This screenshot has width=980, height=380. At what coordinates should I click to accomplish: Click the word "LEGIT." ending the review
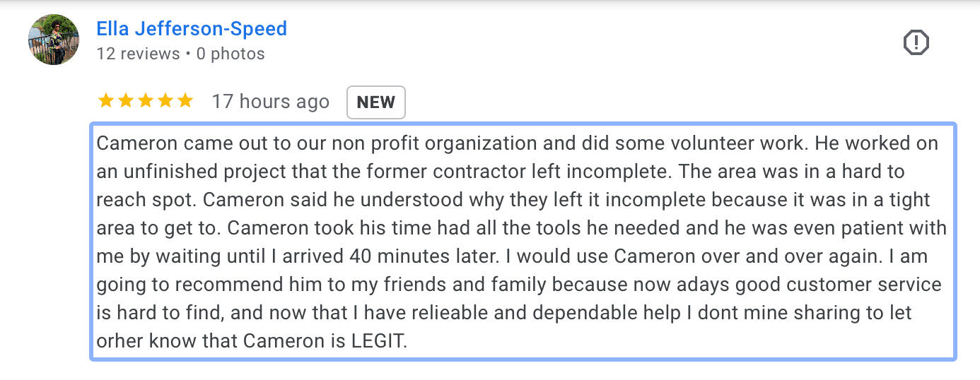(x=380, y=341)
